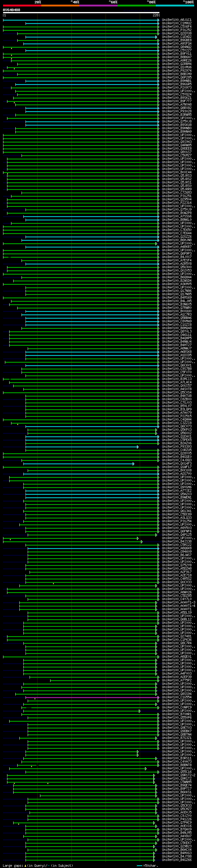Select label UniRef100_B9HNB1
This screenshot has height=868, width=197.
(x=176, y=81)
